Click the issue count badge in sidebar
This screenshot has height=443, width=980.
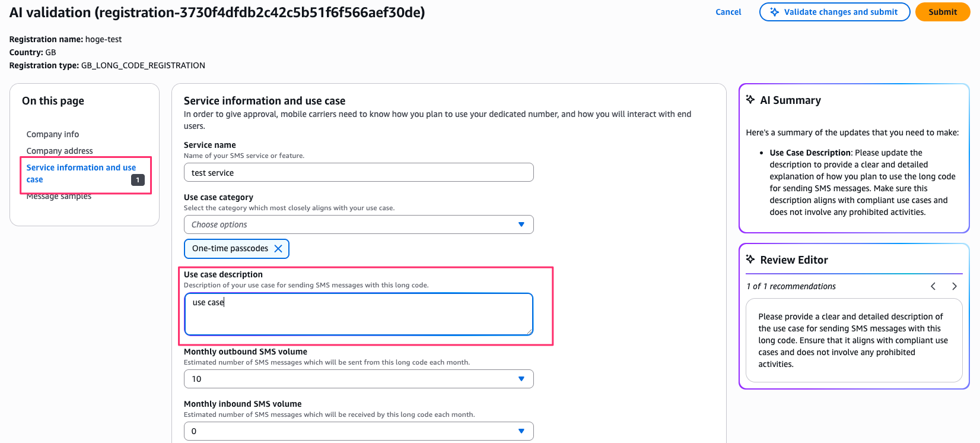tap(138, 180)
